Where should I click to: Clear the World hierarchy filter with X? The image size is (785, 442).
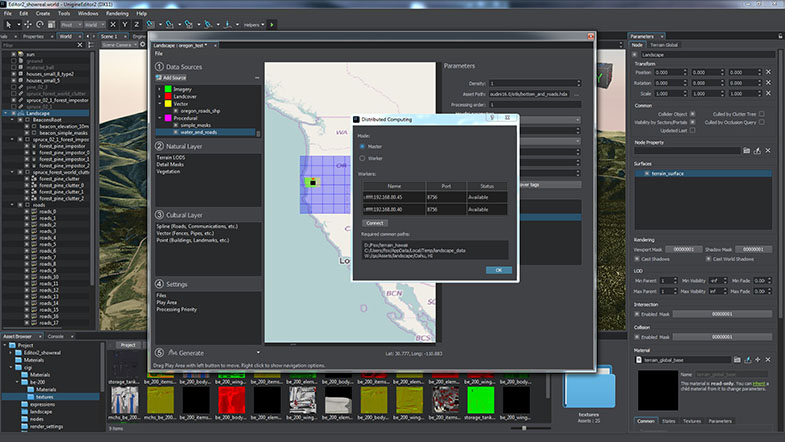point(80,45)
